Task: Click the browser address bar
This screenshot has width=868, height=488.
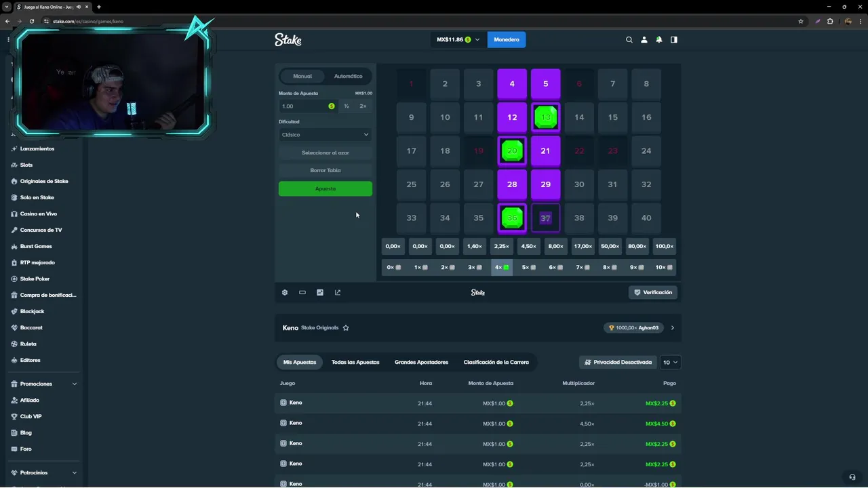Action: (420, 21)
